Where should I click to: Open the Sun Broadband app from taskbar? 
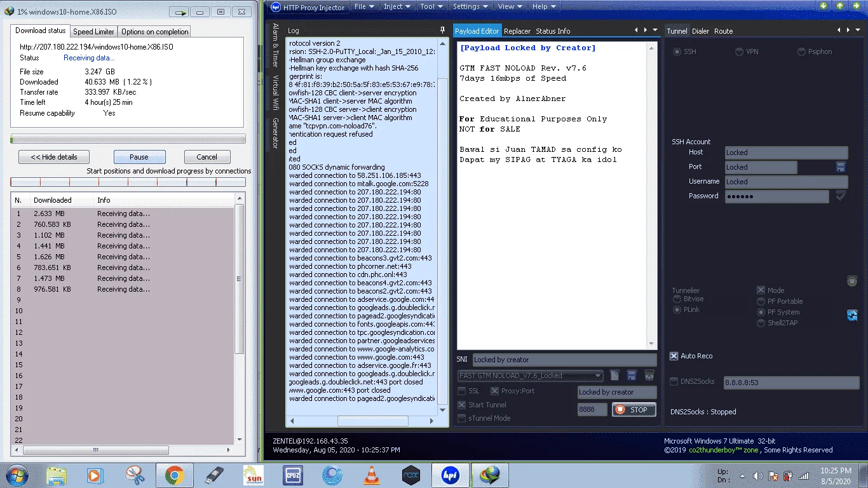(x=254, y=475)
